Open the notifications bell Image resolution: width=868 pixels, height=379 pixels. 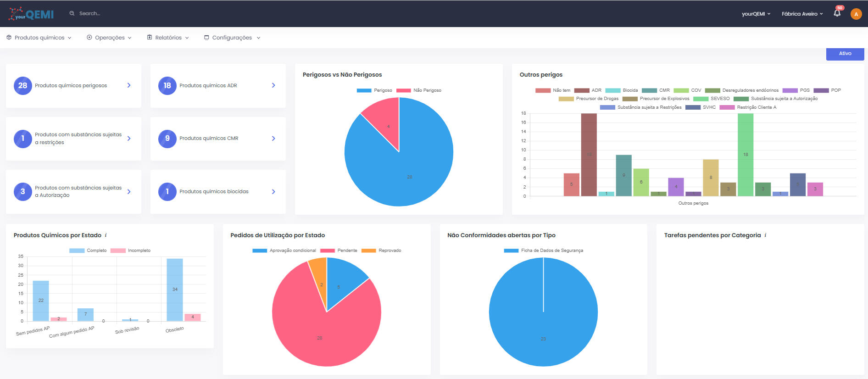point(837,13)
